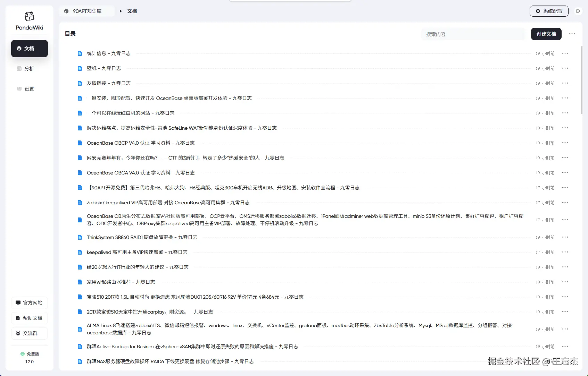Open 给20岁想入行IT行业的年轻人的建议 document
The image size is (588, 376).
pos(138,267)
